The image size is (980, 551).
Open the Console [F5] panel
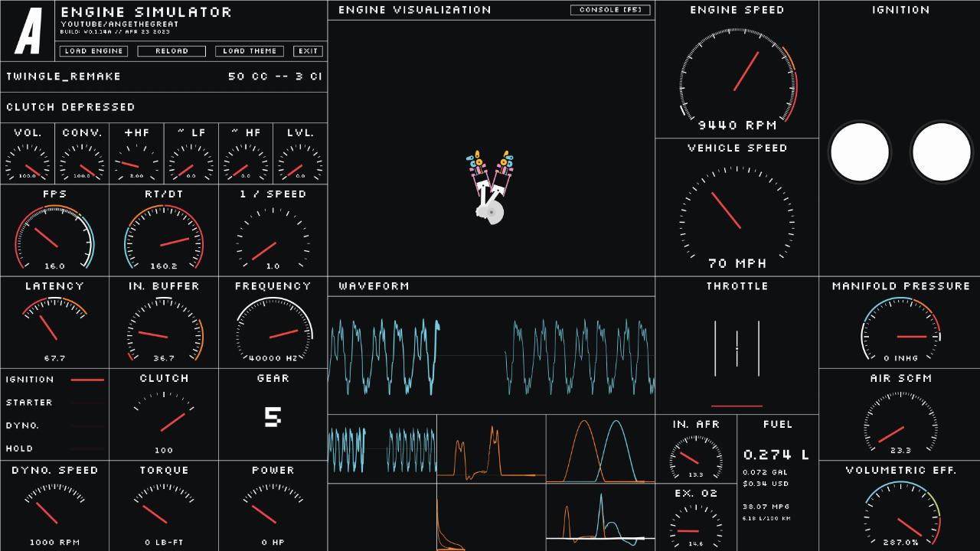(x=610, y=10)
